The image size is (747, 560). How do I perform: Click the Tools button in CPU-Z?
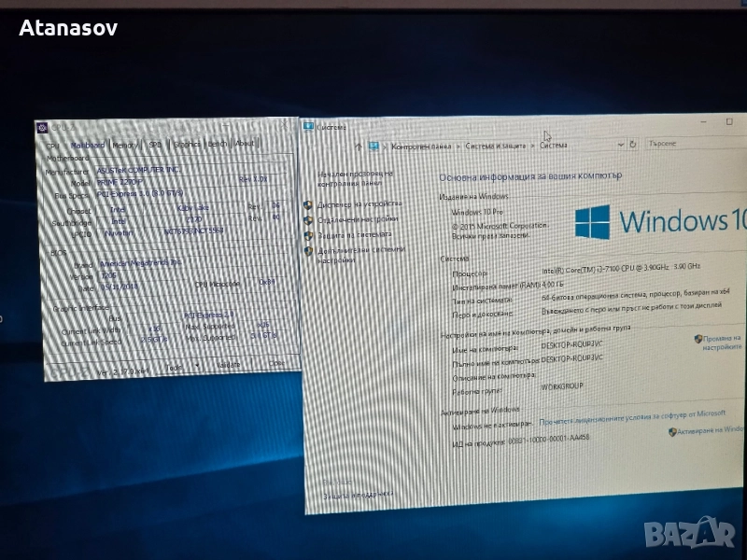click(x=175, y=367)
